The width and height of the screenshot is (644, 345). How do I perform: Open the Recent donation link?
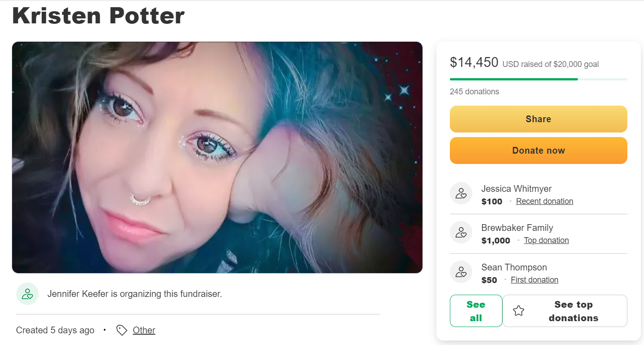(544, 201)
